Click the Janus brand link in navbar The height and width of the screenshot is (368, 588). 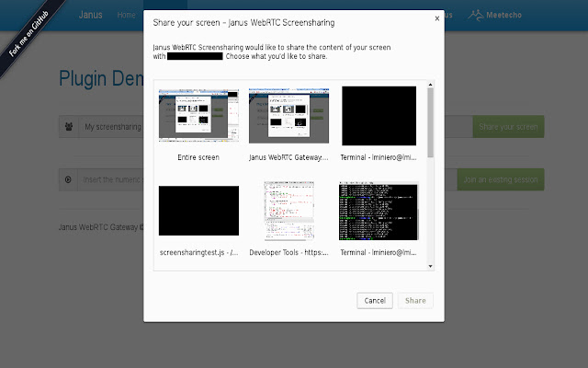point(90,15)
